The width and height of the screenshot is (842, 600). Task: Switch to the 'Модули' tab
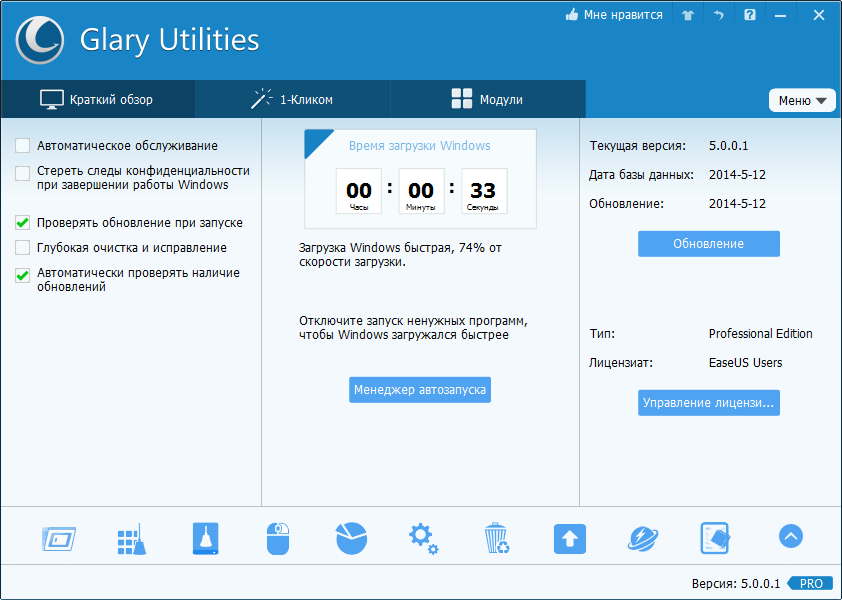point(488,99)
